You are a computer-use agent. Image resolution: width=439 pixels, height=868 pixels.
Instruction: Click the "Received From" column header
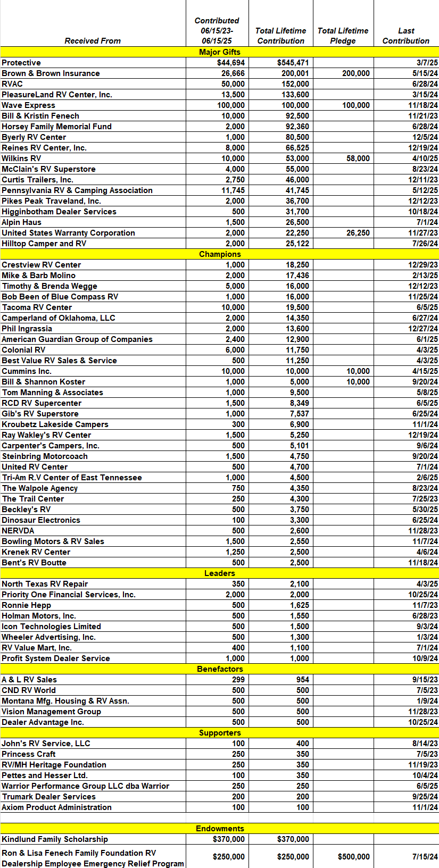pos(93,41)
